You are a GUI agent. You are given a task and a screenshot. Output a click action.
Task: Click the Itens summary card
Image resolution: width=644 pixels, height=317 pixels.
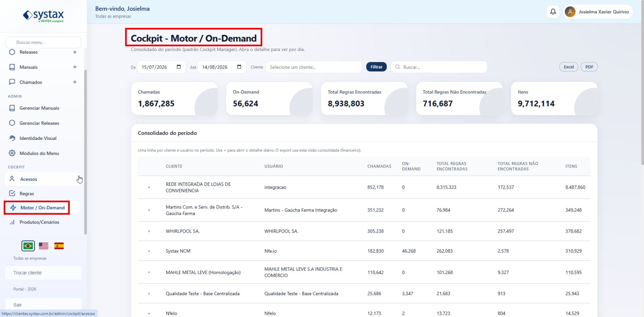554,99
